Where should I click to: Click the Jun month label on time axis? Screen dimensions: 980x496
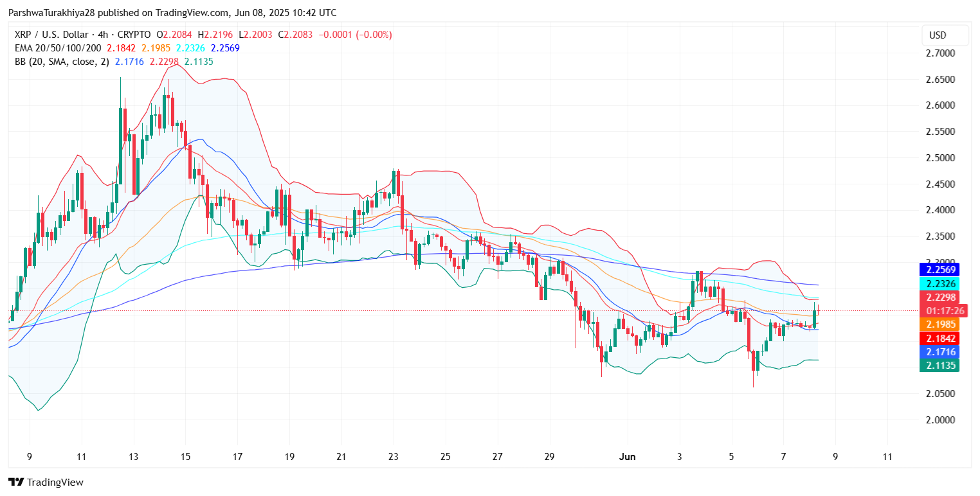[x=627, y=457]
